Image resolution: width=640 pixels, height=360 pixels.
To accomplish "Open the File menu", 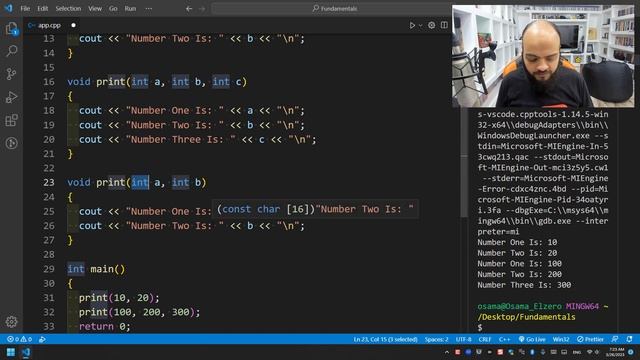I will coord(25,8).
